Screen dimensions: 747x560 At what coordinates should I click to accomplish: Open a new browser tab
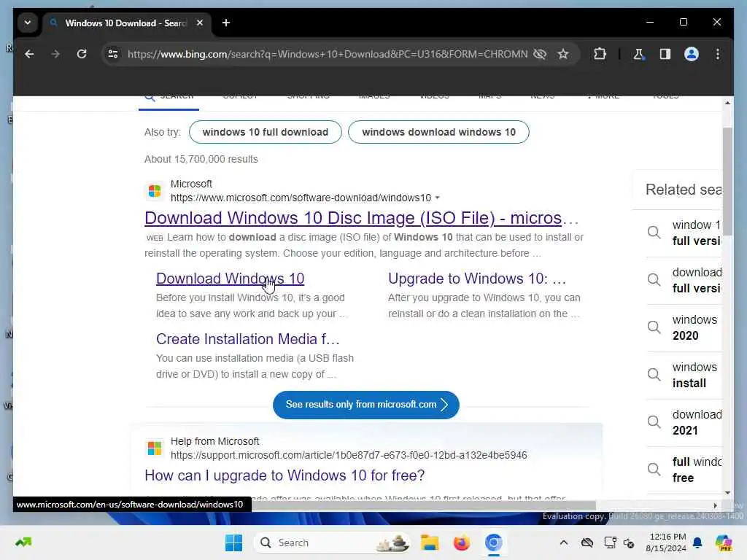tap(226, 23)
